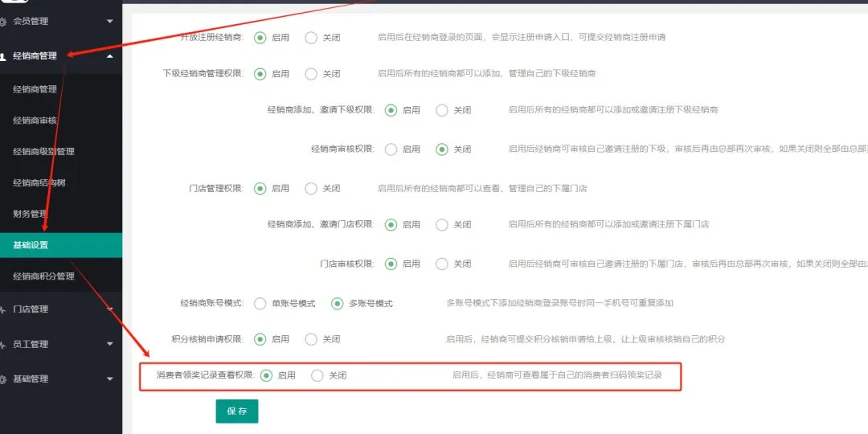Click the 经销商账号模式 label
Screen dimensions: 868x434
(x=211, y=303)
